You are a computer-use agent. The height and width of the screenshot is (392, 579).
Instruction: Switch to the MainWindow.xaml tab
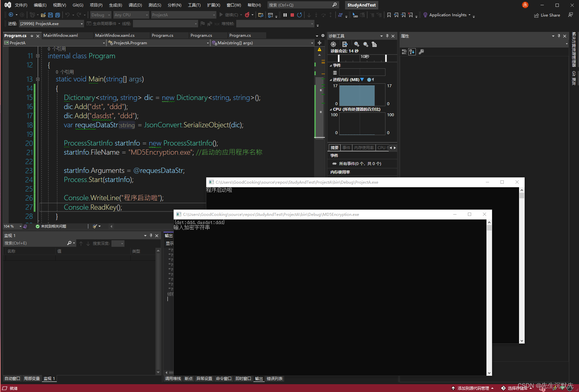tap(61, 35)
